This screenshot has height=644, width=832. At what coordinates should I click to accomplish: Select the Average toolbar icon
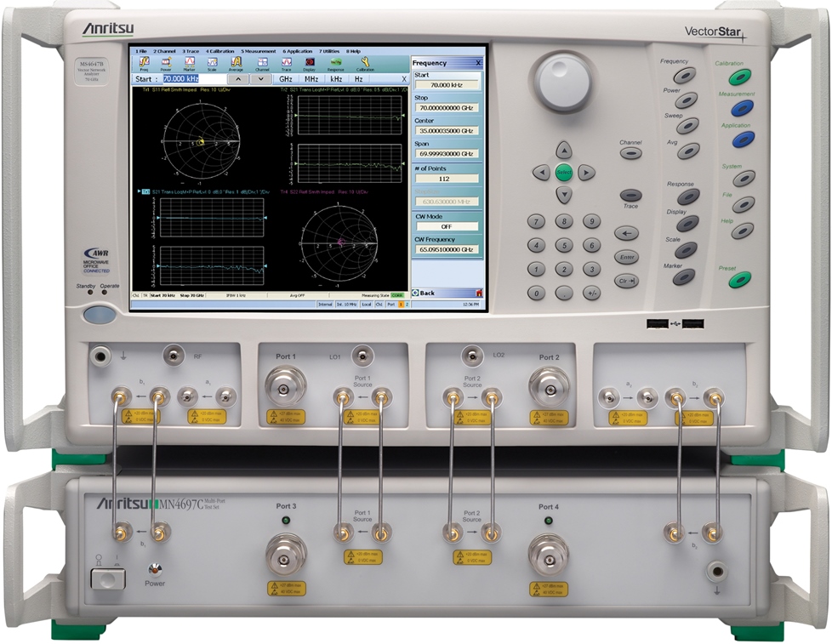coord(236,63)
